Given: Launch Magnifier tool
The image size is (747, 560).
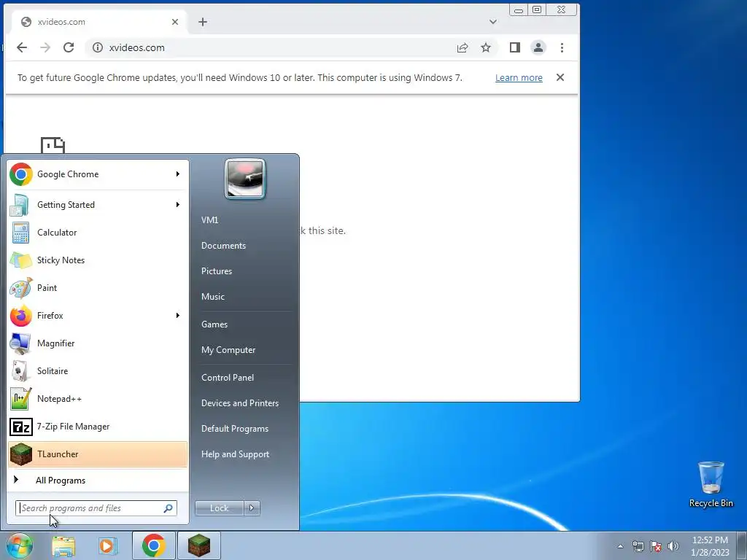Looking at the screenshot, I should (98, 343).
